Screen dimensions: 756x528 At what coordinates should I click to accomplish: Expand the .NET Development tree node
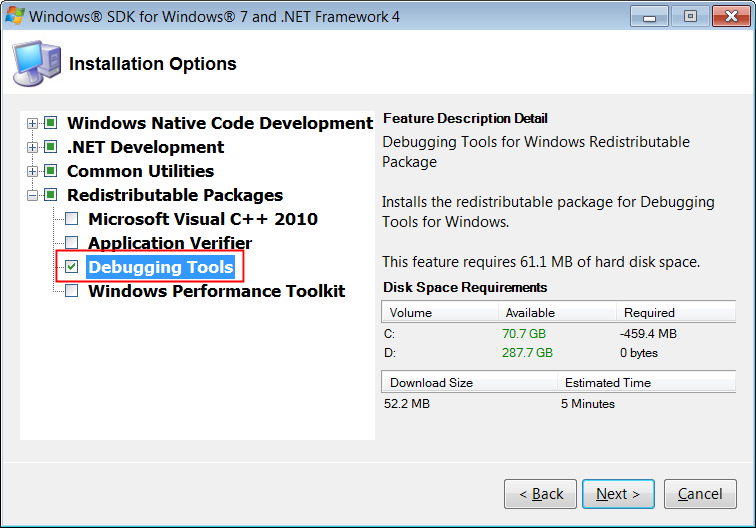point(32,147)
